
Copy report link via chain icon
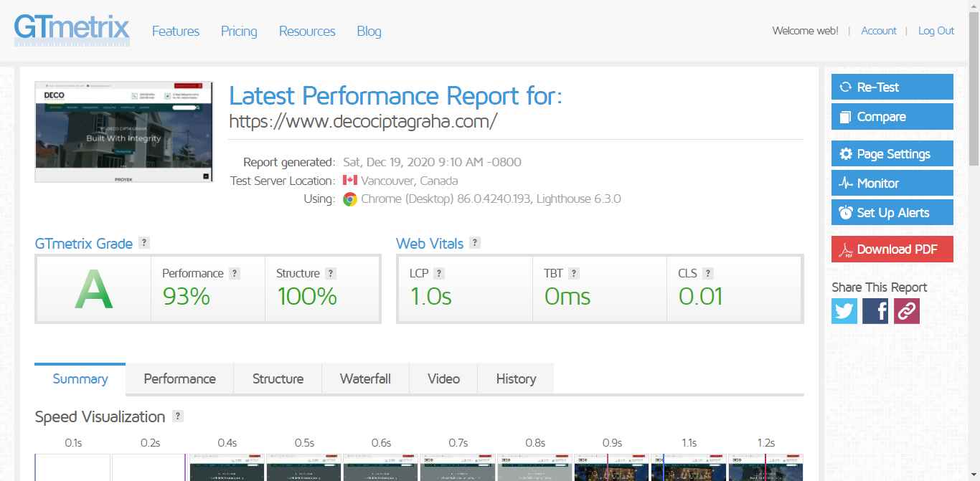[907, 311]
